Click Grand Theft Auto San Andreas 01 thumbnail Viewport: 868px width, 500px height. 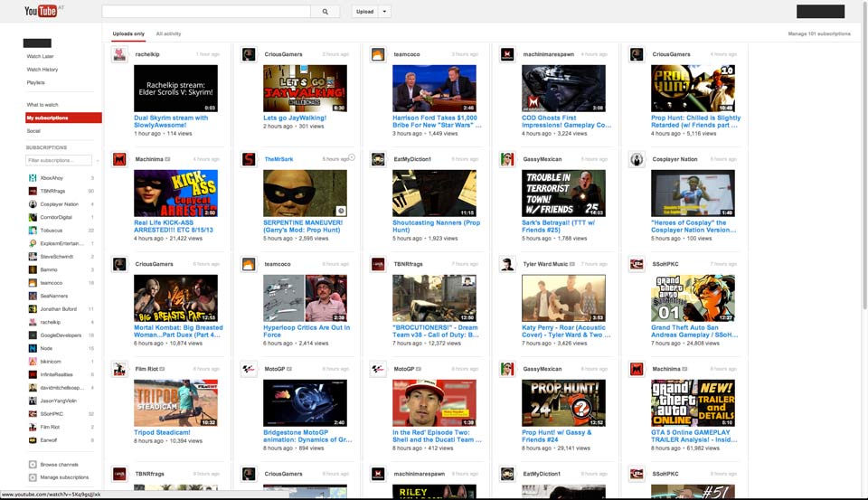pos(693,297)
